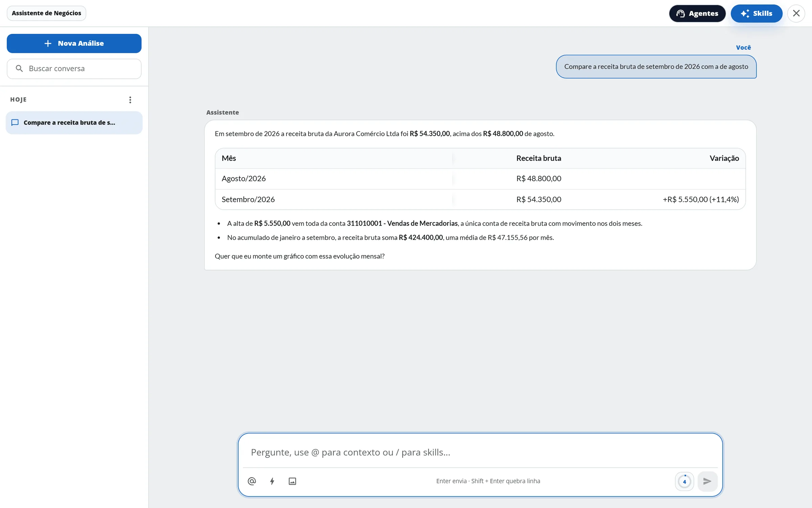Click the circular counter showing 4

[684, 481]
